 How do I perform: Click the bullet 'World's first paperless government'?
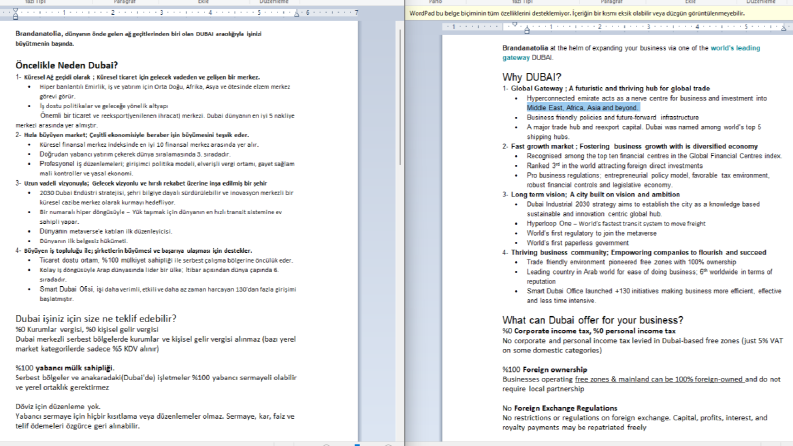578,243
